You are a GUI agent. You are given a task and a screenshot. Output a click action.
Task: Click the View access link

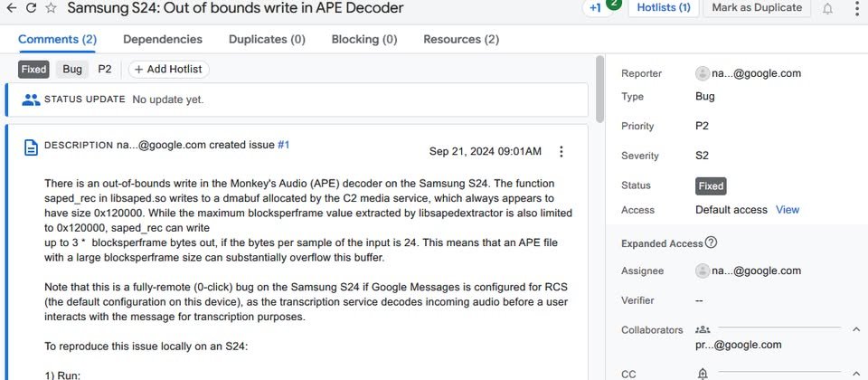tap(788, 210)
